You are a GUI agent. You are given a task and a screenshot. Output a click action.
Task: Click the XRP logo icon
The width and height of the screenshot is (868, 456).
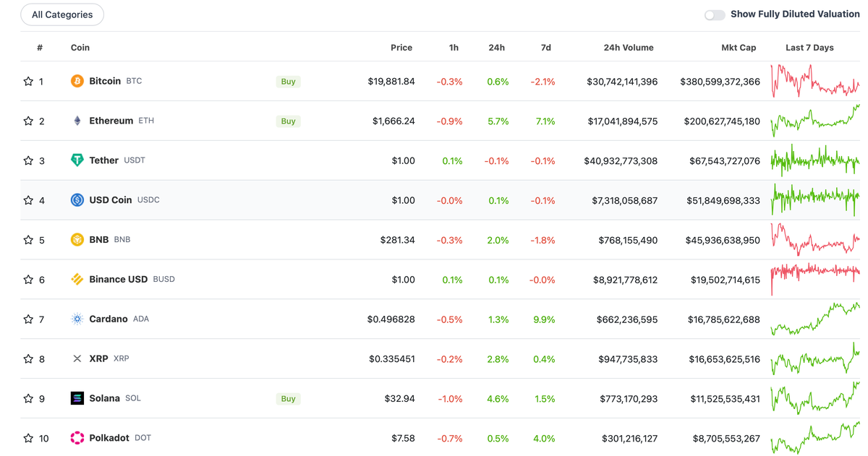point(77,358)
